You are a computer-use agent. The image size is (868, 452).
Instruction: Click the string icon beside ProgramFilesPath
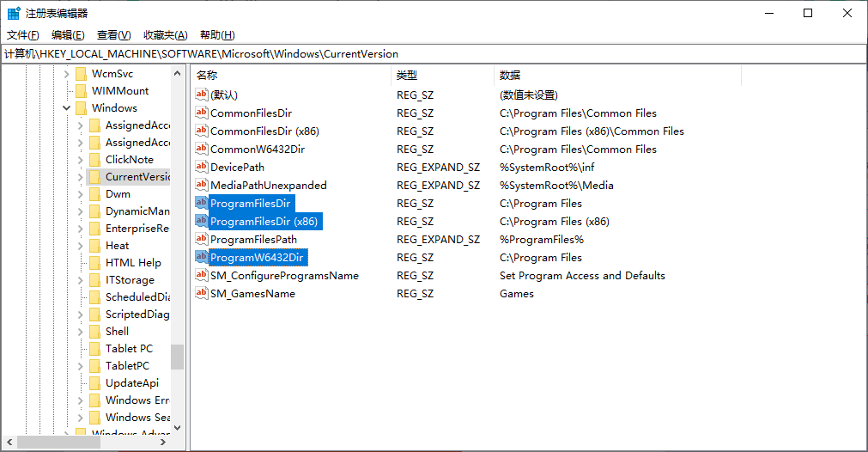(202, 239)
